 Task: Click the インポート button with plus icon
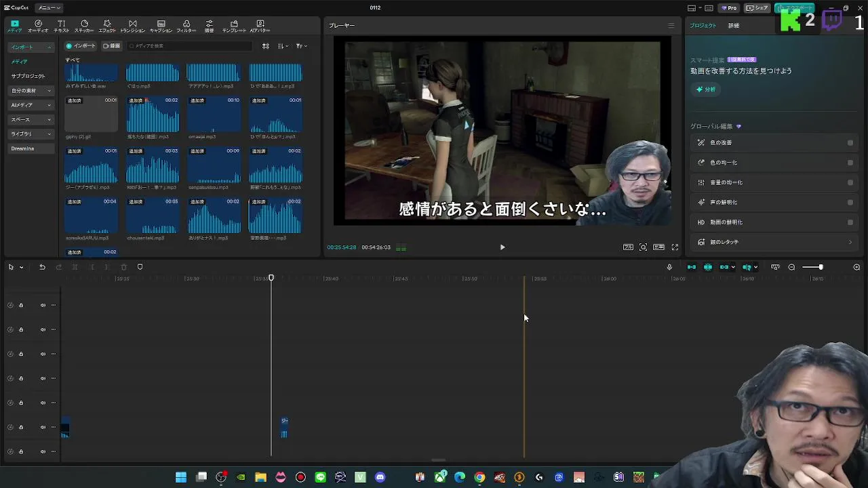[81, 46]
